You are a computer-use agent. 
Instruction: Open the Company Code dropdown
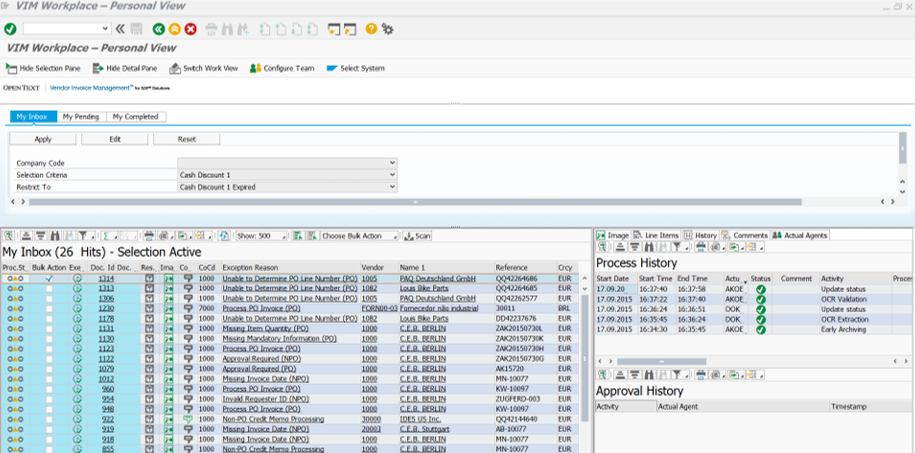tap(392, 163)
